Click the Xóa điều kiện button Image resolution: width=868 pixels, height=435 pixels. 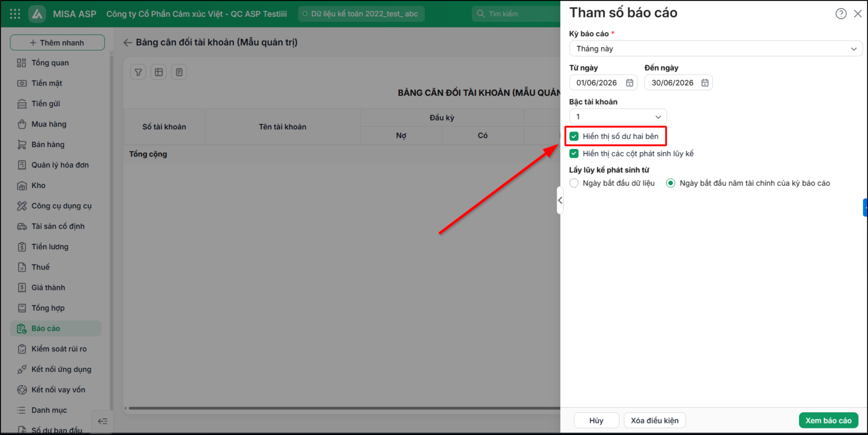[x=655, y=420]
